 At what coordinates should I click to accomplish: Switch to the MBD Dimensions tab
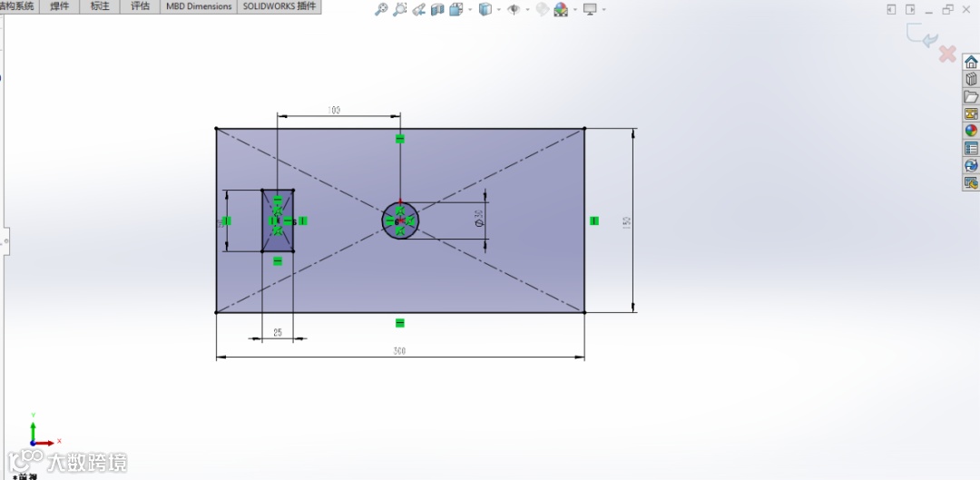(199, 6)
